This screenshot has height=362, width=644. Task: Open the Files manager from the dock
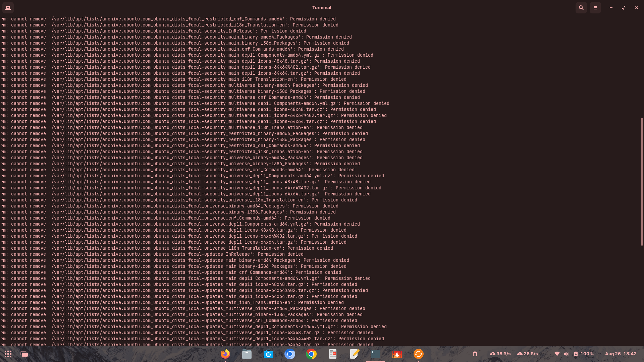[247, 354]
